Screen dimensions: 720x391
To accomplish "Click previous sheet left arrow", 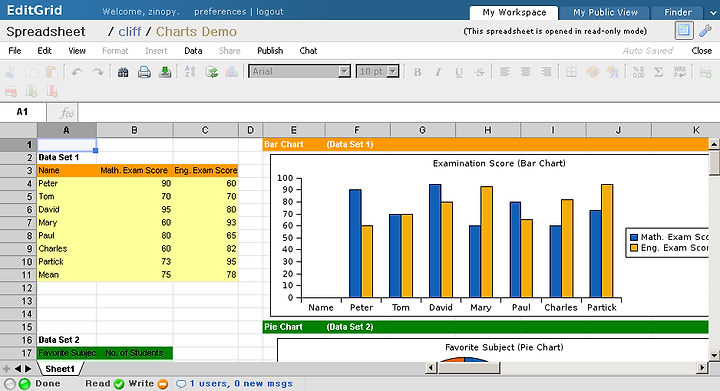I will 18,369.
